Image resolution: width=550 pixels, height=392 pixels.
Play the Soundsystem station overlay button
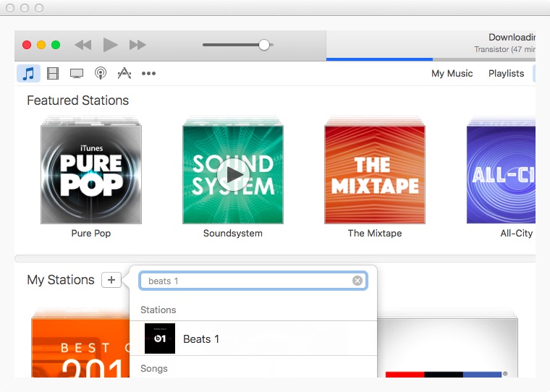pos(233,174)
